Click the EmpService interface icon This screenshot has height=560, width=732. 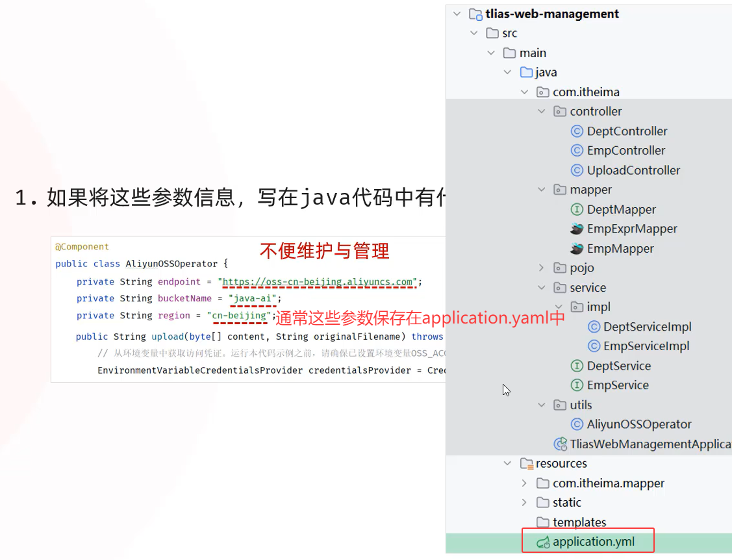coord(577,385)
